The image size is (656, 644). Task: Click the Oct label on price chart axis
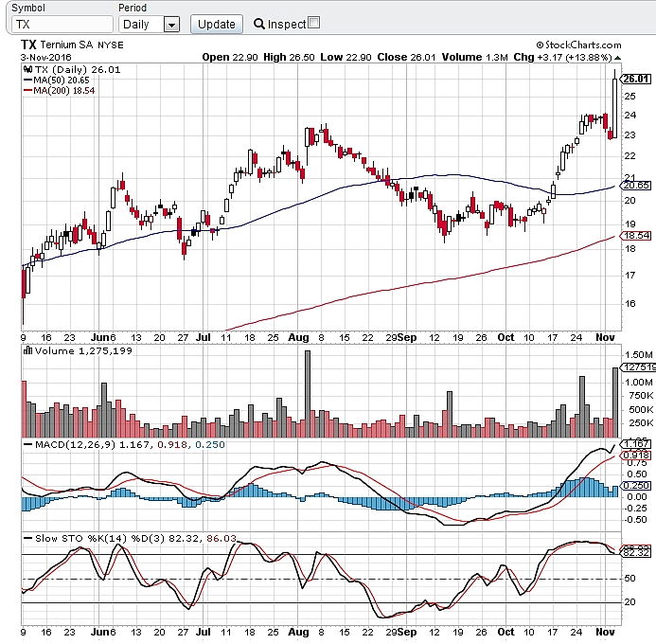[x=505, y=337]
